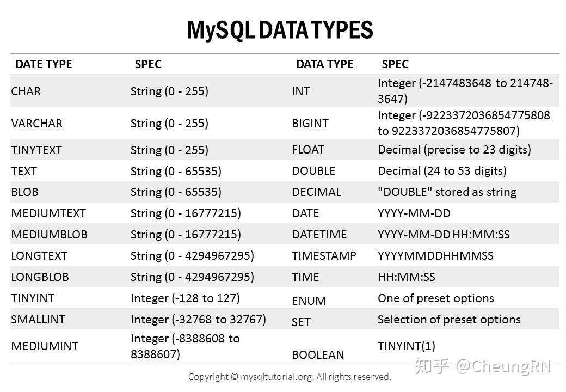The image size is (566, 392).
Task: Select the VARCHAR type cell
Action: 37,124
